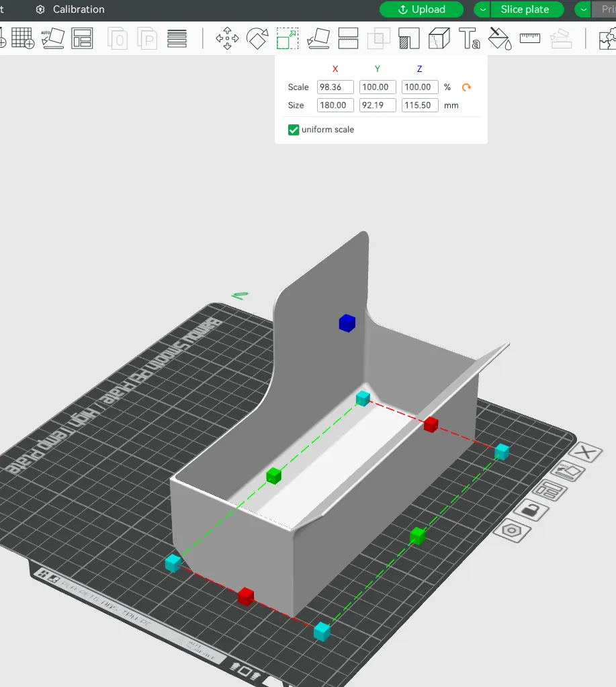Image resolution: width=616 pixels, height=687 pixels.
Task: Click the orange reset rotation icon
Action: tap(466, 87)
